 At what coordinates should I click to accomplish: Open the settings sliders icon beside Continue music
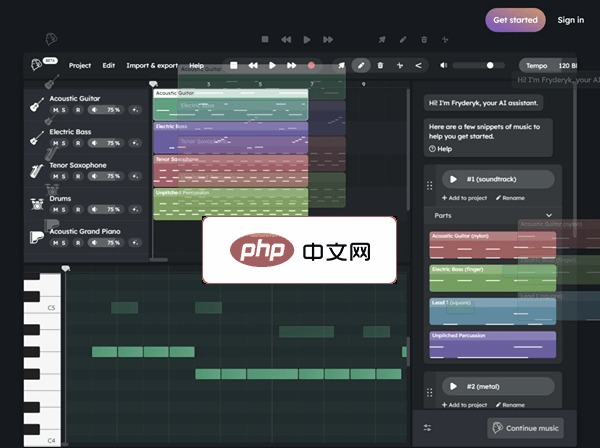point(427,428)
